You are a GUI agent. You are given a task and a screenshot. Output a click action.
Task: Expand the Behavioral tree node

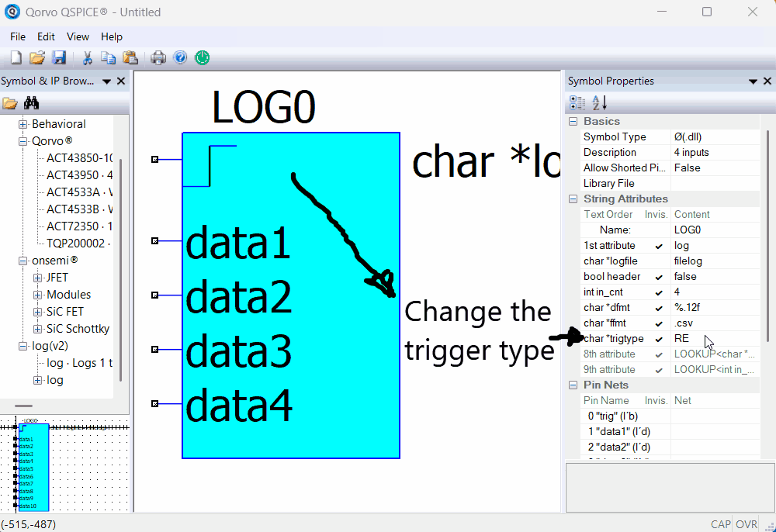click(23, 124)
